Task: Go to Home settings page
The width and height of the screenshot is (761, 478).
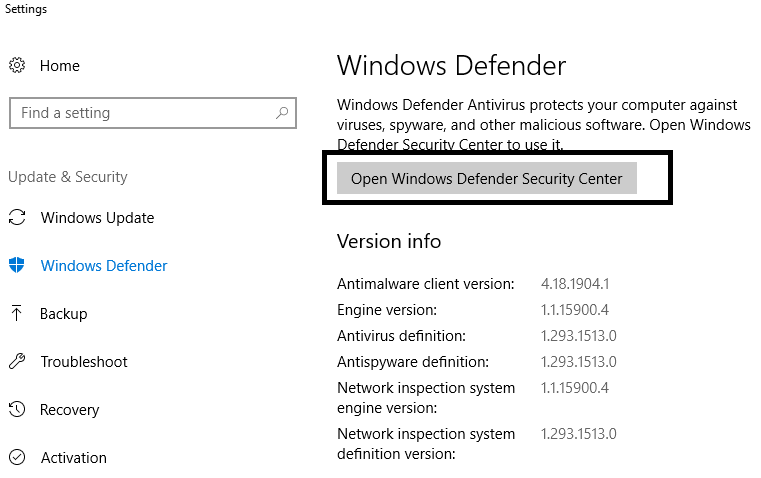Action: coord(60,66)
